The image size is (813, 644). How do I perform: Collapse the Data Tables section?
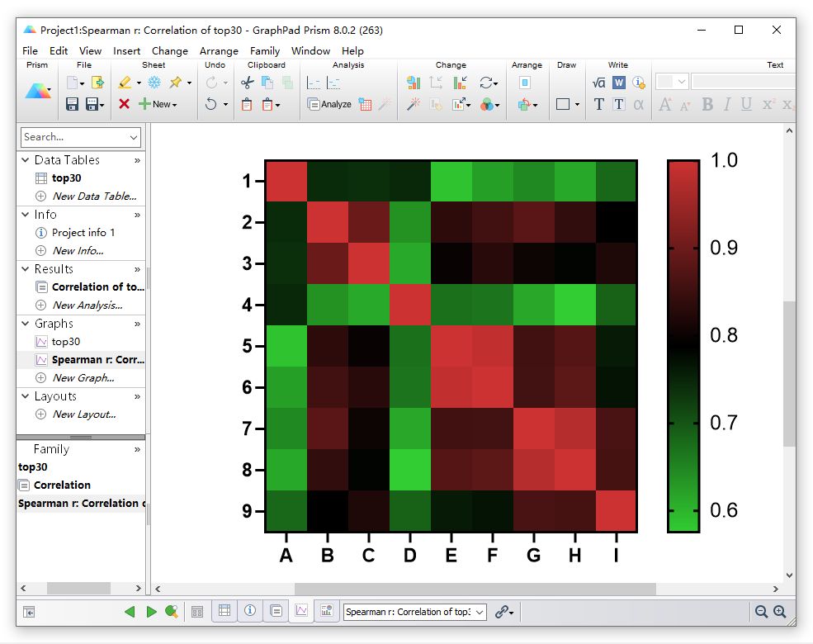point(25,160)
